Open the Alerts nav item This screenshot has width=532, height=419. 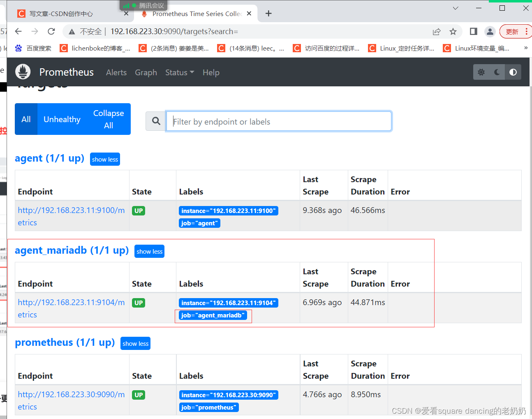(116, 72)
